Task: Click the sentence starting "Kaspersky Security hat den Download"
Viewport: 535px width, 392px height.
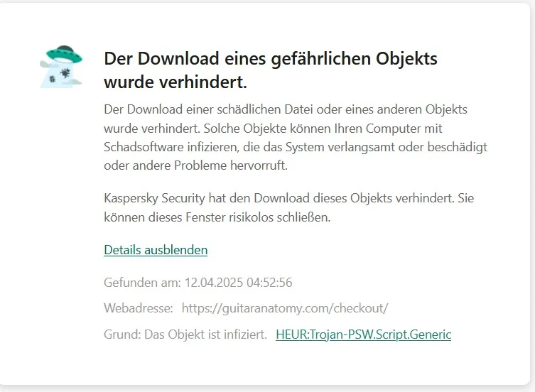Action: (x=289, y=198)
